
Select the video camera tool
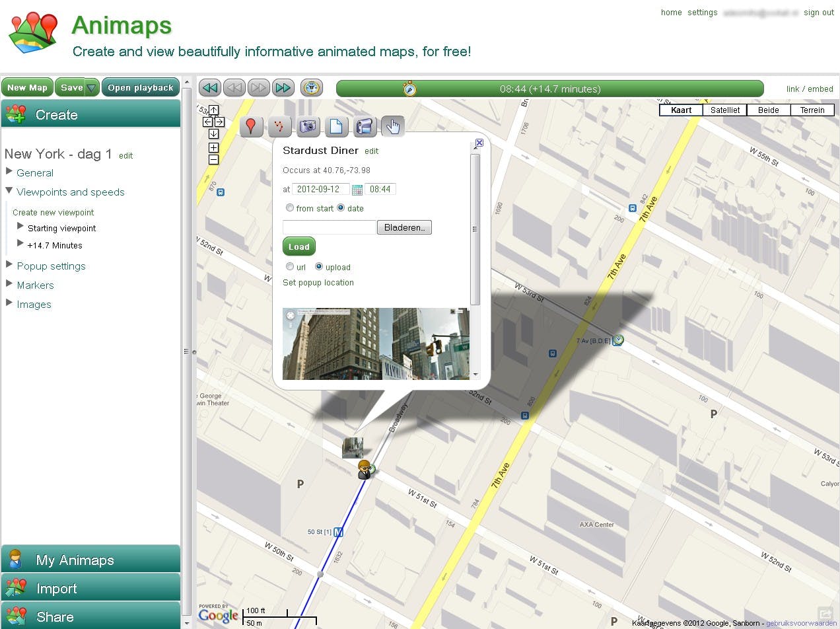tap(365, 126)
